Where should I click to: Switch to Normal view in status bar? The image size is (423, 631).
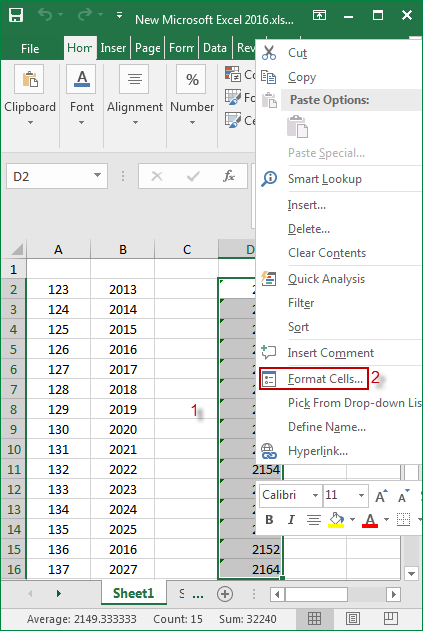(314, 618)
